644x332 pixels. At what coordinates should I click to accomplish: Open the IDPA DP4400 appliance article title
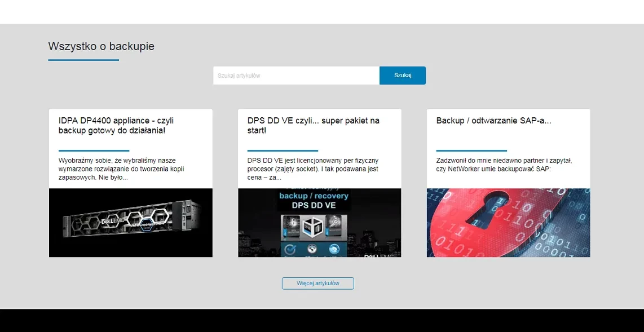[116, 126]
